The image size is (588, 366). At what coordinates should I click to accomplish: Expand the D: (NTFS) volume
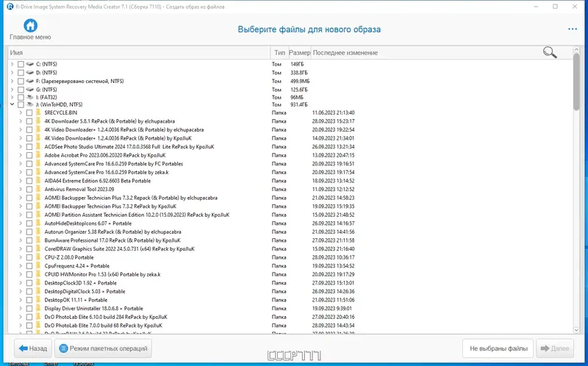12,73
